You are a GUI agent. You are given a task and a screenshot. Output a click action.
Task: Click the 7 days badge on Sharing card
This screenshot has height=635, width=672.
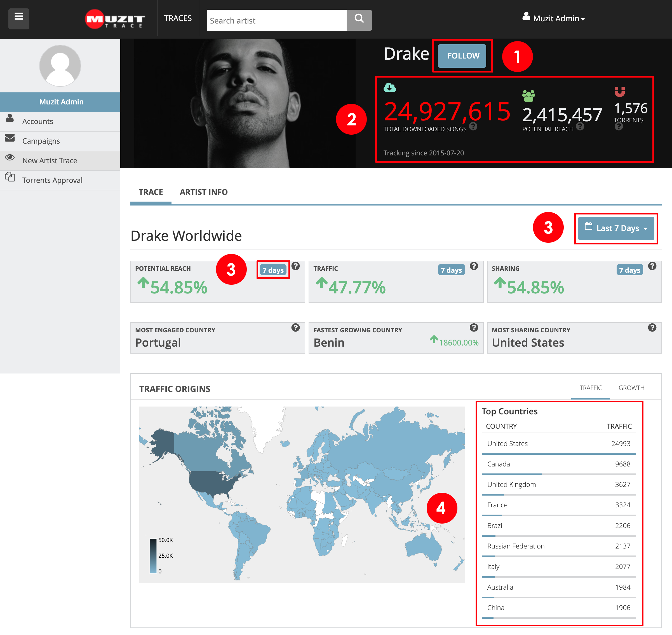click(x=630, y=270)
